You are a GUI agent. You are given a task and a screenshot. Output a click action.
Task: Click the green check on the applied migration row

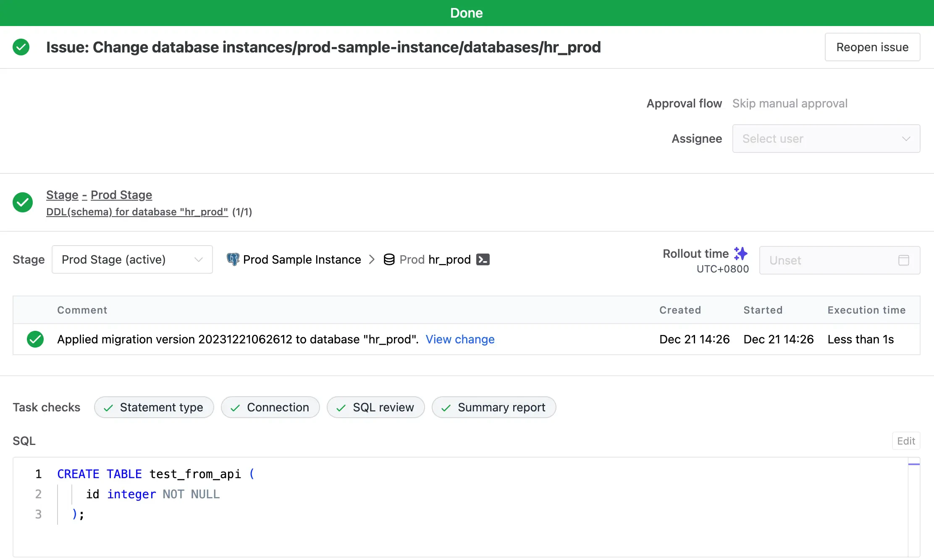coord(35,339)
